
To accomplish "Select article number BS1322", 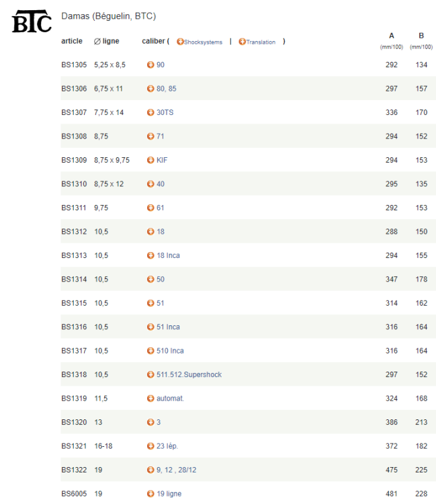I will click(x=74, y=470).
